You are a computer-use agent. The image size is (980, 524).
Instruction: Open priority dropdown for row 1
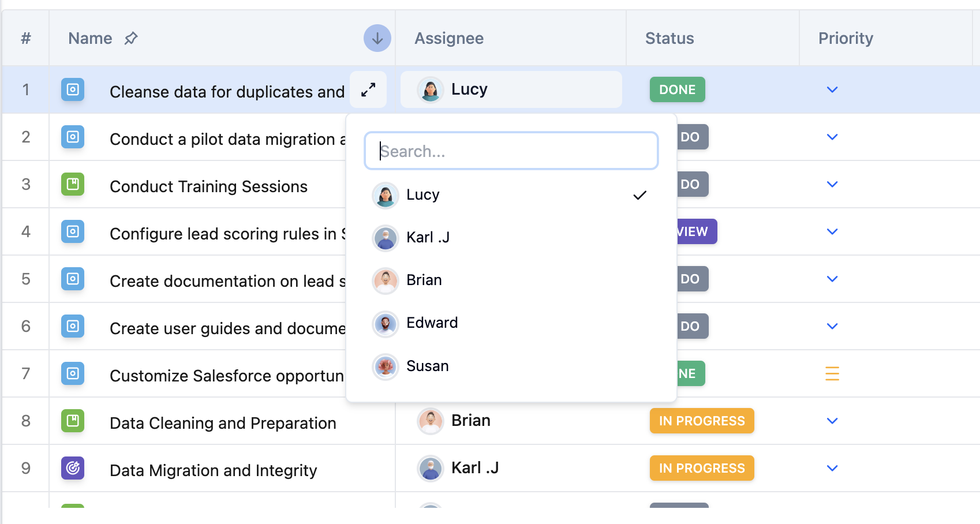tap(832, 89)
